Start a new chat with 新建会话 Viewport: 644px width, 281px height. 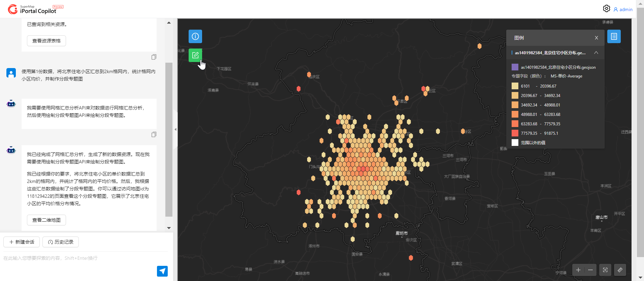[x=22, y=242]
